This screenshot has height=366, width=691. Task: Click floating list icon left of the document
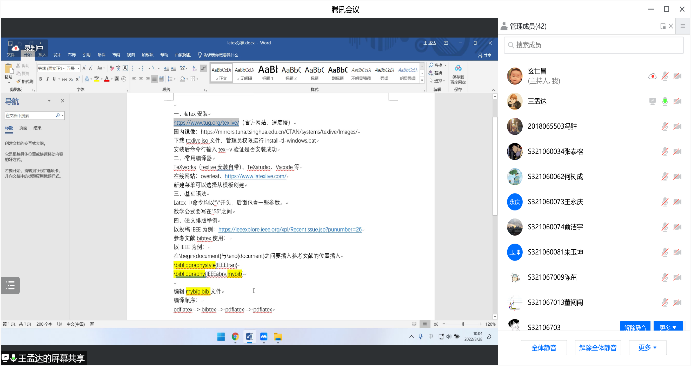[11, 285]
